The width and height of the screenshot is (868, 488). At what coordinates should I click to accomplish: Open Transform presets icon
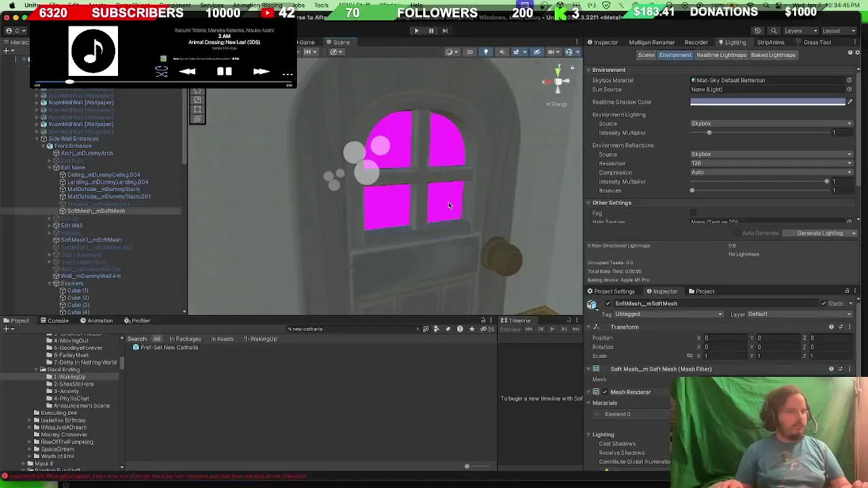(x=841, y=327)
